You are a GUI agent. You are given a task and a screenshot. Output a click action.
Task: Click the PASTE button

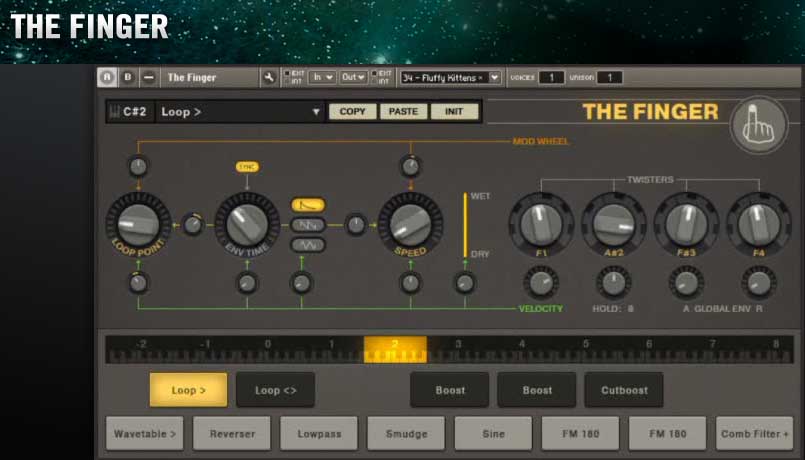coord(403,111)
